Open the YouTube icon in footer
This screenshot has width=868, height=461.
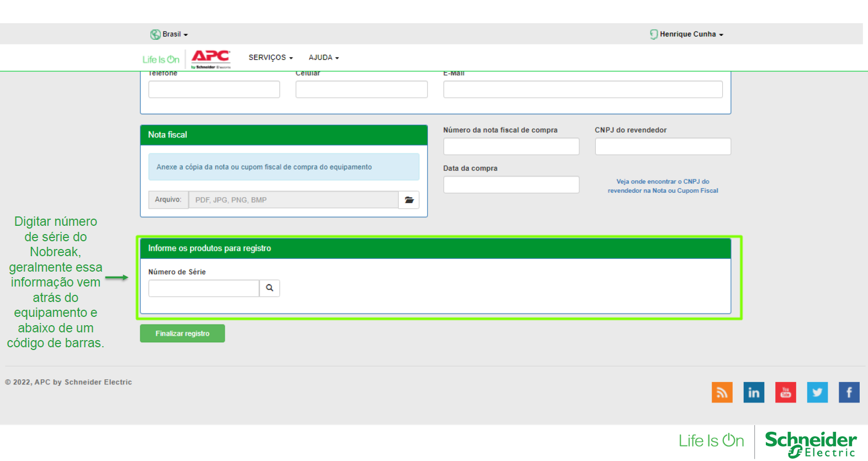(x=786, y=393)
